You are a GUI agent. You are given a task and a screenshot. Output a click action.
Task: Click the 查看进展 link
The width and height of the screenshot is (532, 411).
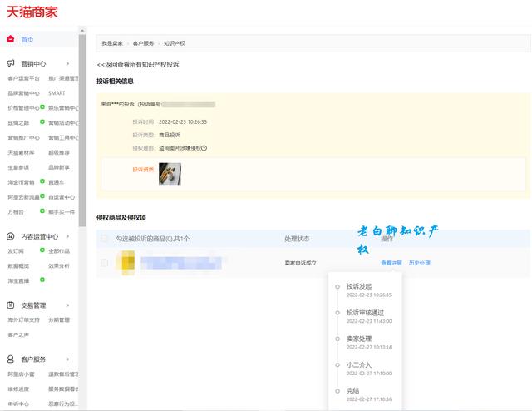click(391, 263)
